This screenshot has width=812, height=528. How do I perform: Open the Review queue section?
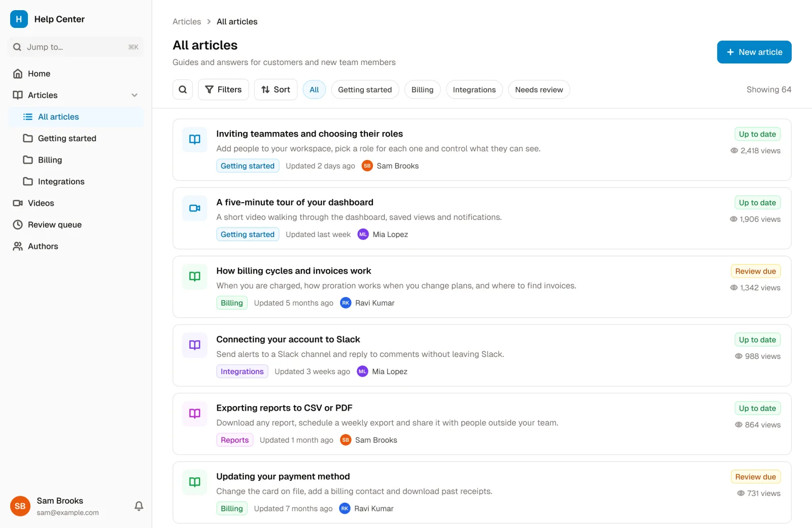point(76,224)
